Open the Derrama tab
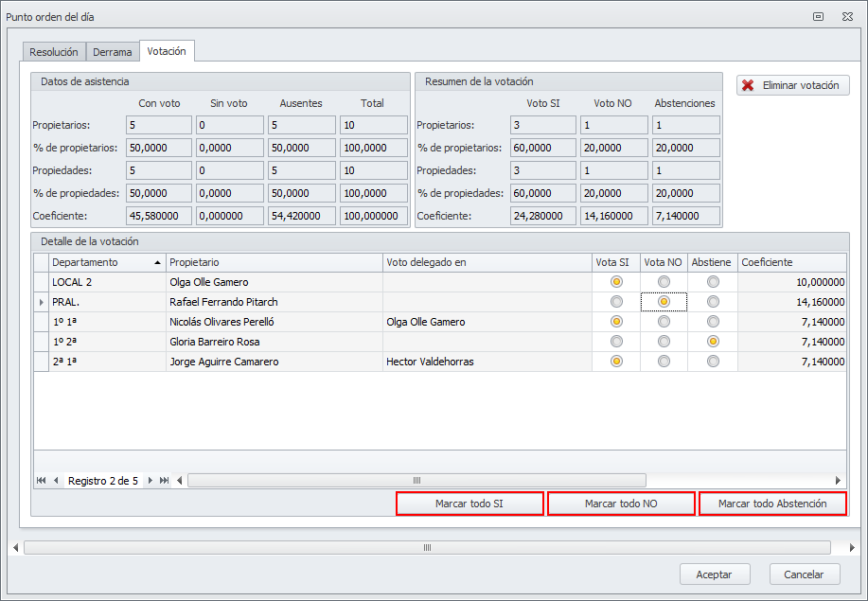This screenshot has width=868, height=601. 112,52
